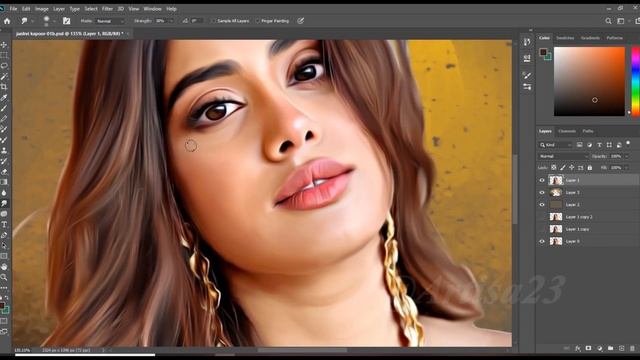Image resolution: width=640 pixels, height=360 pixels.
Task: Open the brush settings panel toggle icon
Action: 67,21
